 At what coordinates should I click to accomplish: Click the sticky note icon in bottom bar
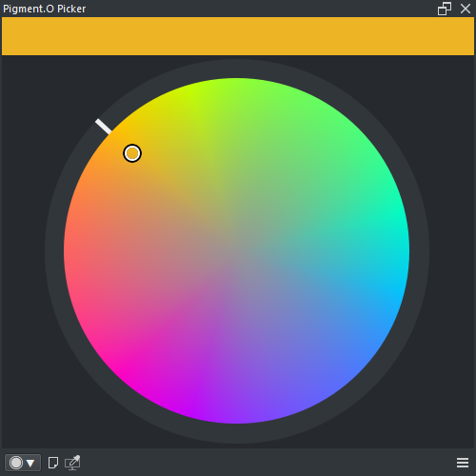(x=53, y=463)
